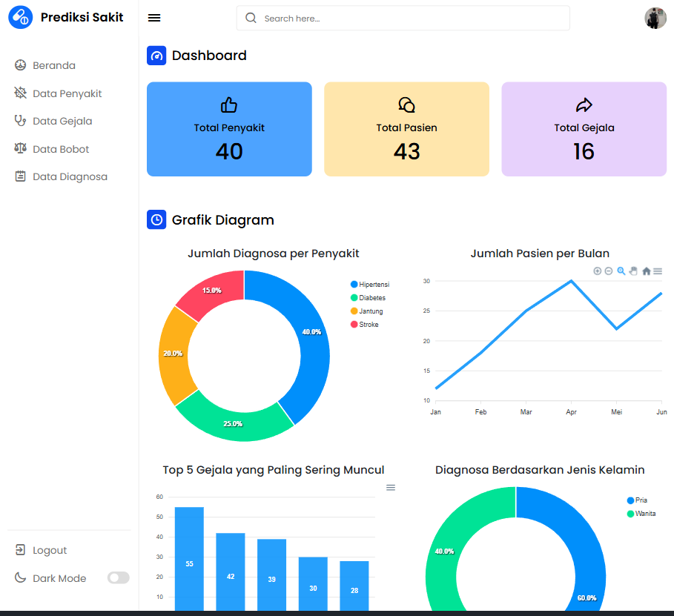Click the share arrow icon on Total Gejala
Image resolution: width=674 pixels, height=616 pixels.
[x=584, y=105]
